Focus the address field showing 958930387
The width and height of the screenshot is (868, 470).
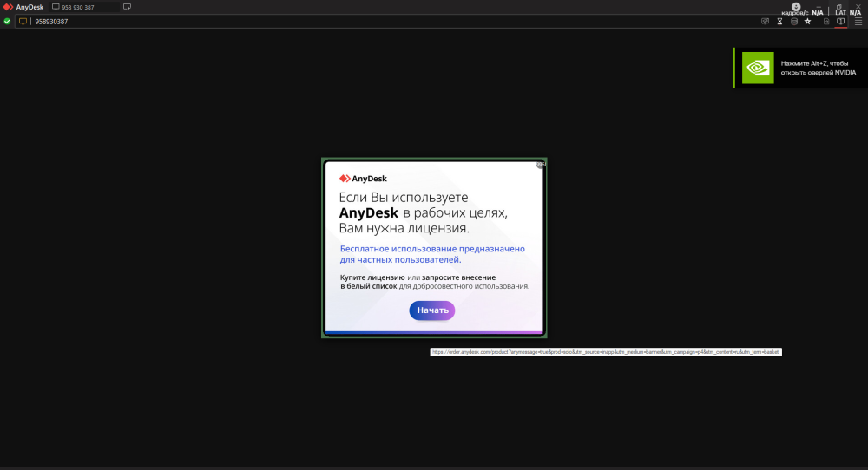(x=387, y=22)
